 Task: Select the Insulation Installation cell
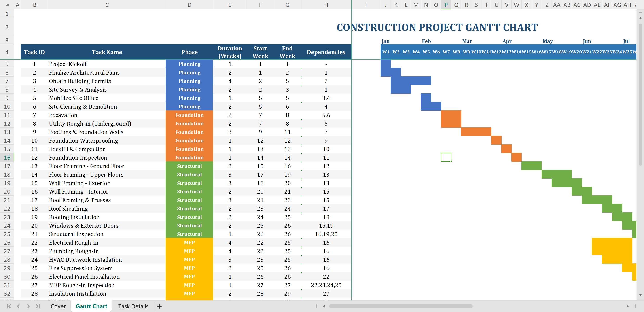click(x=107, y=293)
